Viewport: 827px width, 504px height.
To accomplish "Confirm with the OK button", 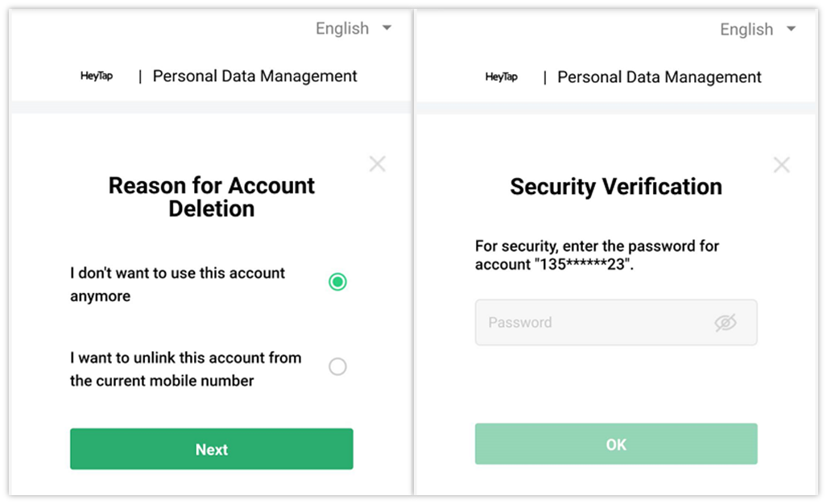I will click(x=616, y=444).
